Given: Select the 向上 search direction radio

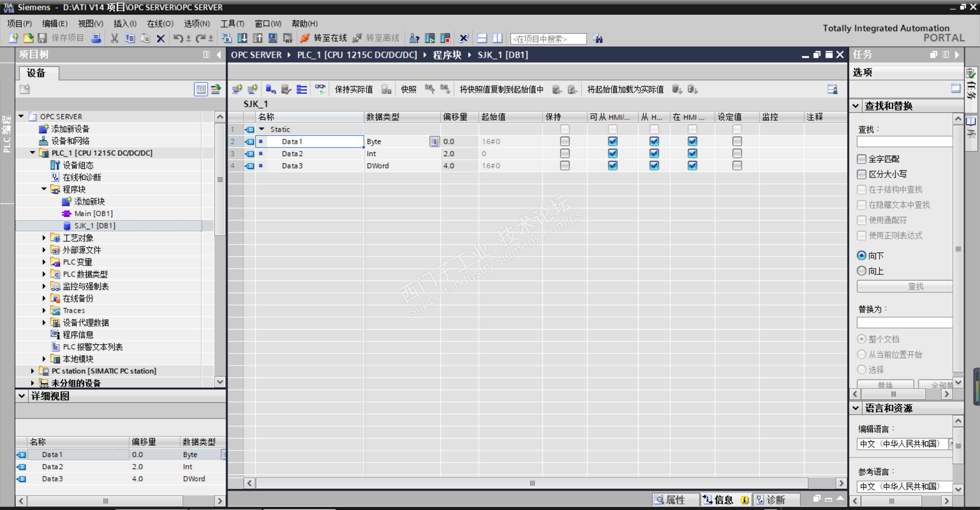Looking at the screenshot, I should click(x=862, y=271).
